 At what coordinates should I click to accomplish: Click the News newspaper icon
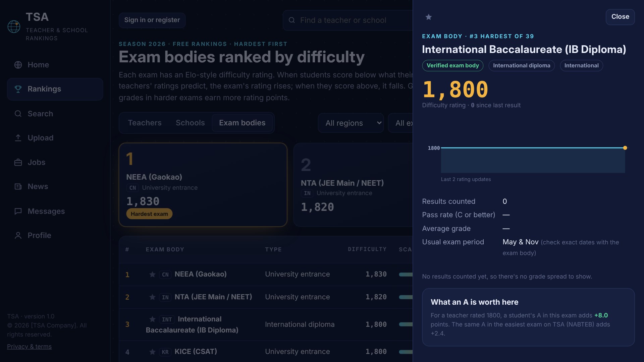point(18,186)
